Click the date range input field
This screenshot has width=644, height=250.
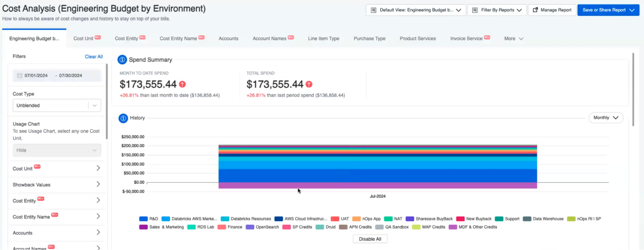point(57,75)
